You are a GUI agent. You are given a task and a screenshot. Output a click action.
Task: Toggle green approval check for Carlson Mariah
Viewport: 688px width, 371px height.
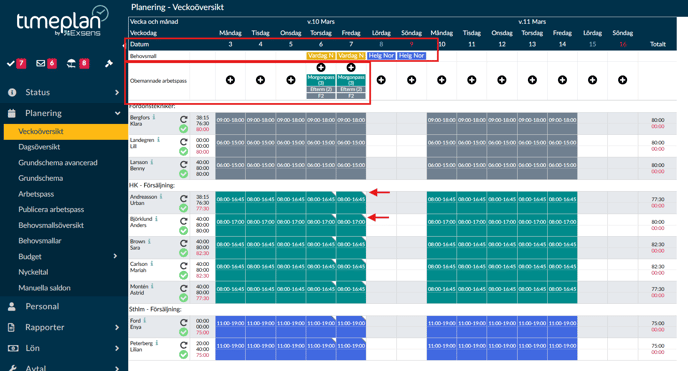tap(183, 275)
